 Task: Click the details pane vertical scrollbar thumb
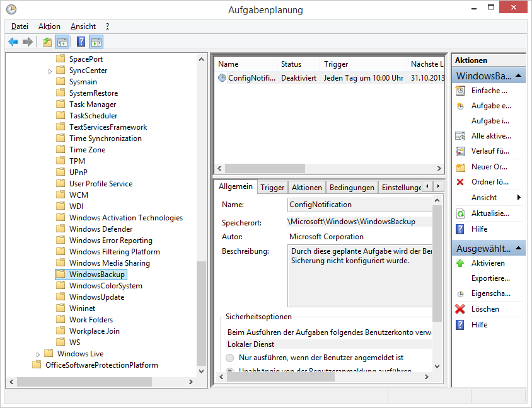[x=437, y=263]
